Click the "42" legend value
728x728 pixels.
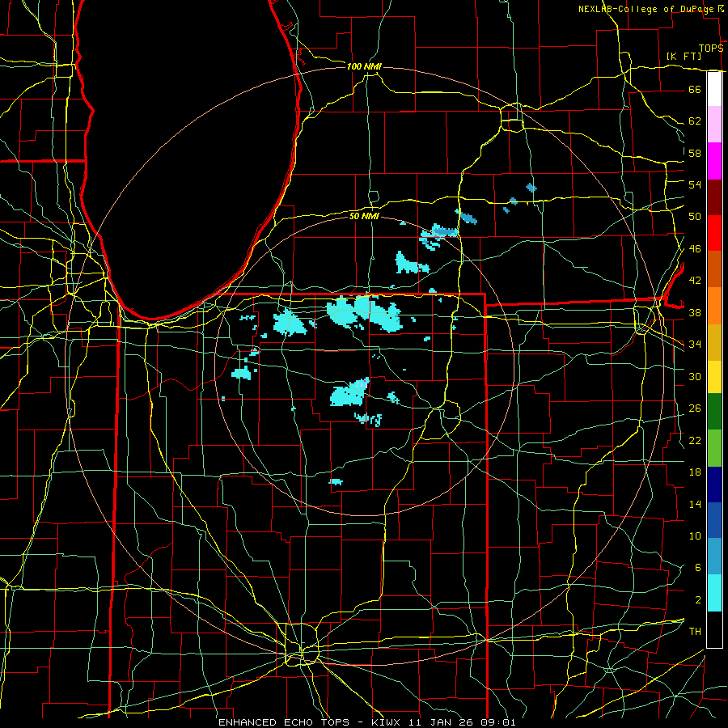(x=695, y=281)
